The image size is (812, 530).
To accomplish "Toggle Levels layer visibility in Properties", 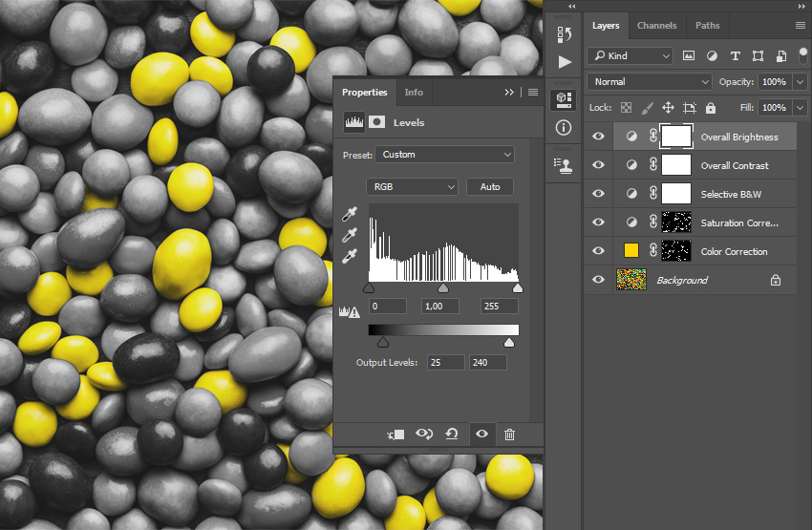I will click(482, 434).
